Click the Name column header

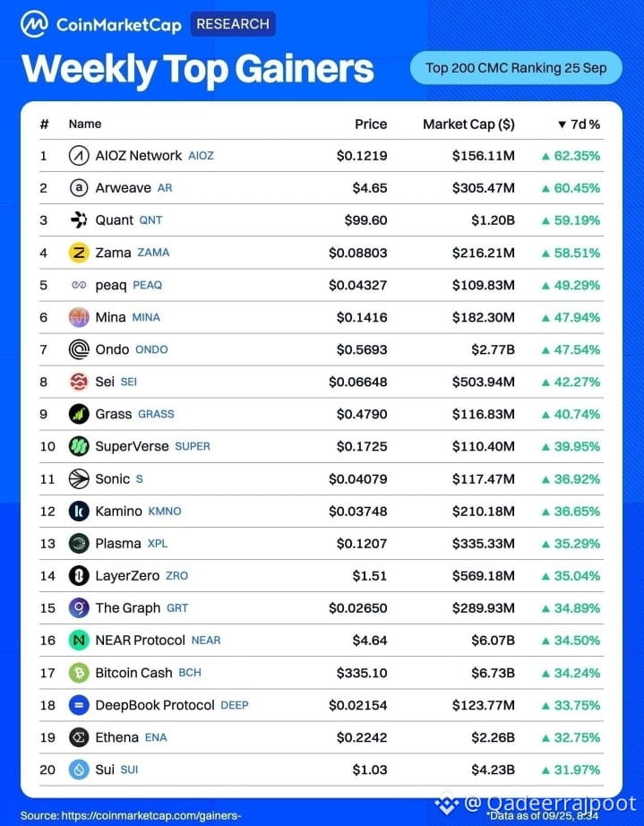[85, 124]
